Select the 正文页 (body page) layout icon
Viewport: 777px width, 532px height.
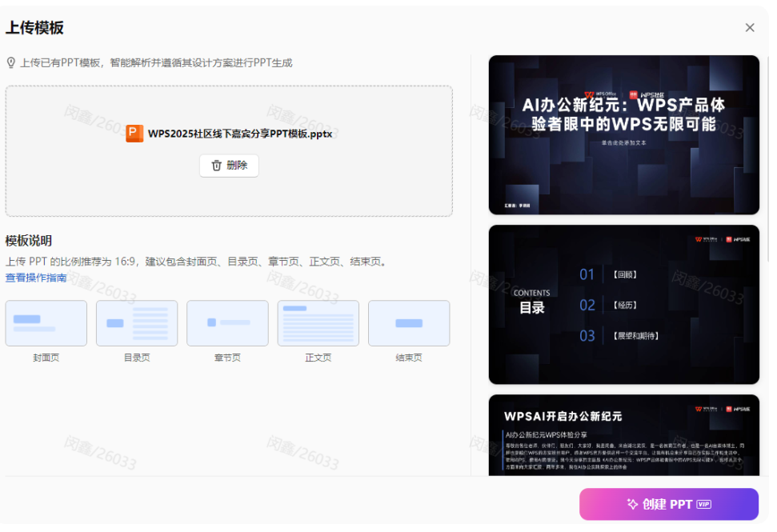click(x=318, y=323)
